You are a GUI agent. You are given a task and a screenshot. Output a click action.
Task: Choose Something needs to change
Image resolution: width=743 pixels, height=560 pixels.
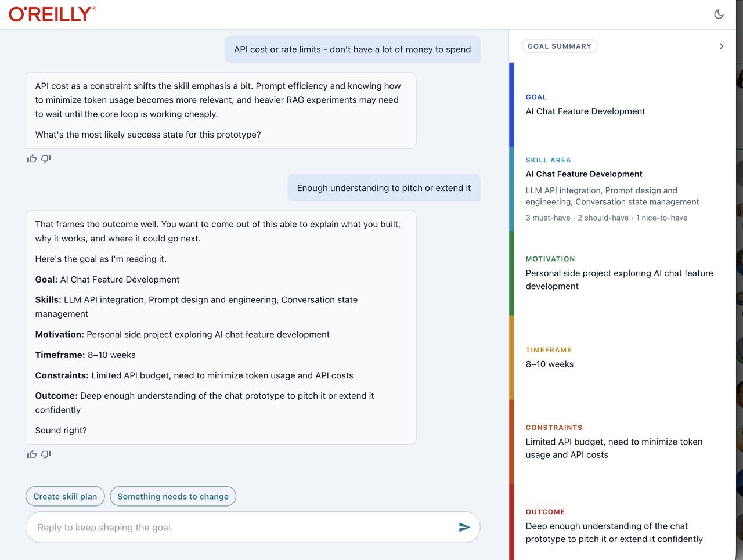(173, 496)
